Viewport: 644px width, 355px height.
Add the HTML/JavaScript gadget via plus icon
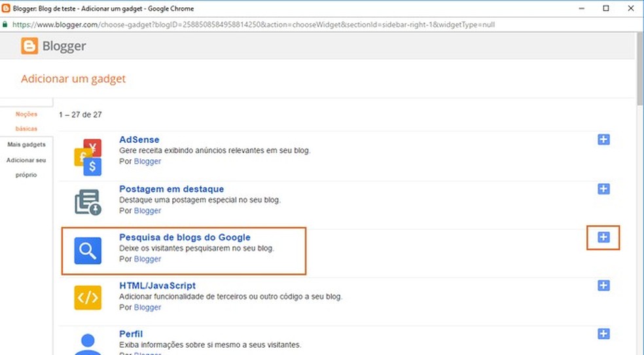pyautogui.click(x=603, y=286)
